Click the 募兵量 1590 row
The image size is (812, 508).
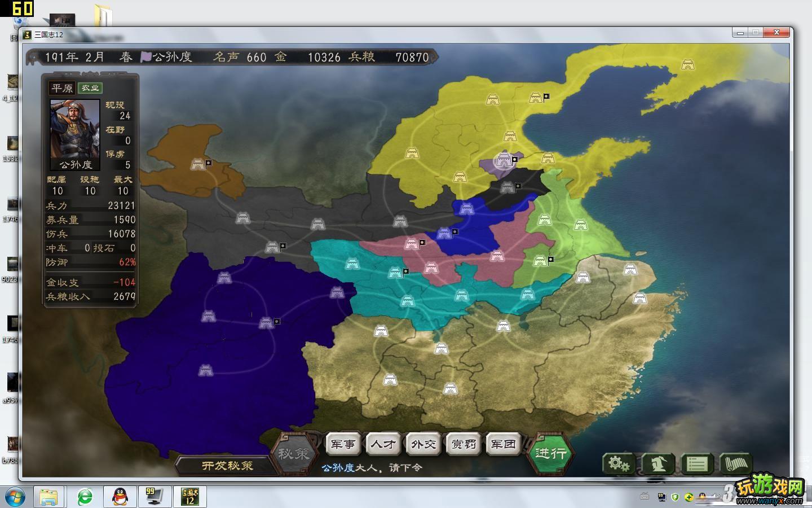pos(90,220)
